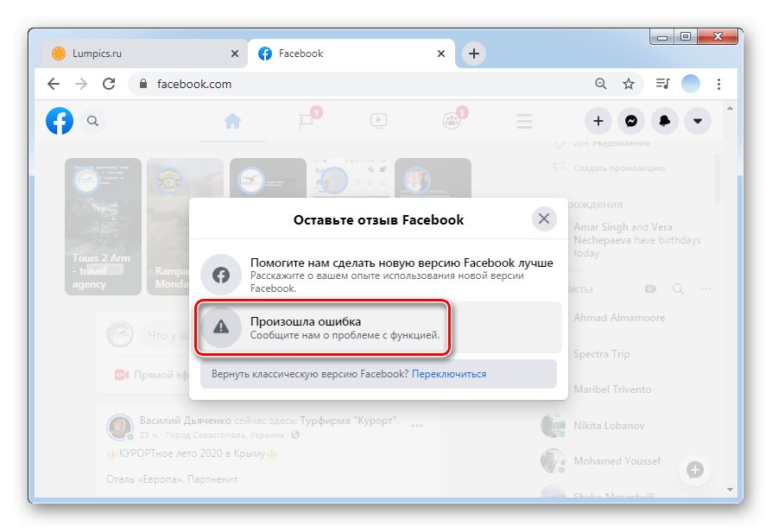The width and height of the screenshot is (772, 532).
Task: Bookmark this page with the star
Action: coord(629,85)
